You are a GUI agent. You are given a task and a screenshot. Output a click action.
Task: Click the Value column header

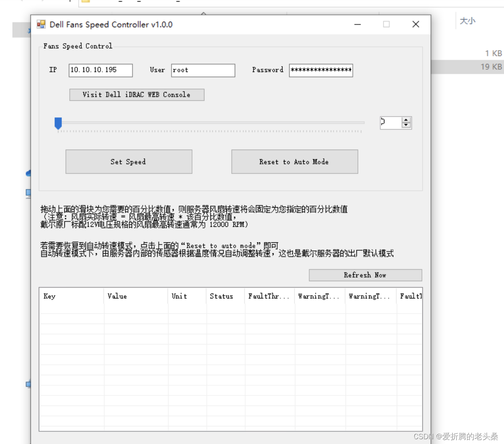(x=136, y=296)
